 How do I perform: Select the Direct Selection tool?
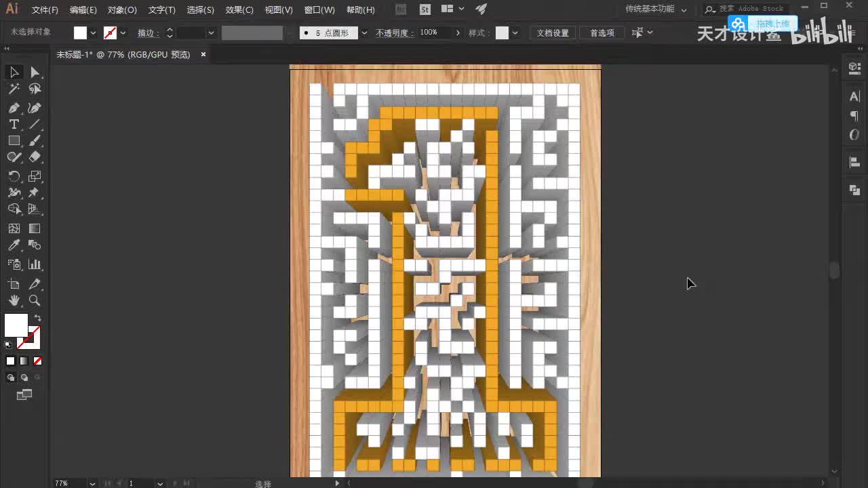(35, 72)
